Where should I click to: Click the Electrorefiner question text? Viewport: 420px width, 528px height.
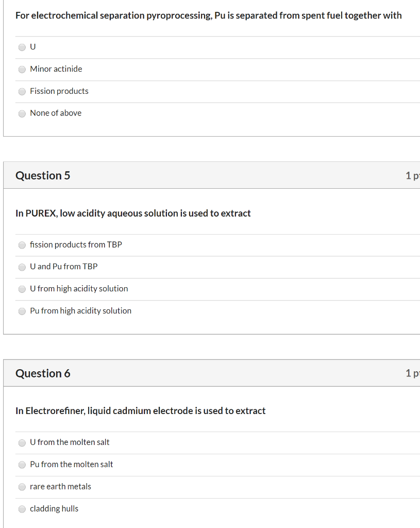tap(140, 411)
